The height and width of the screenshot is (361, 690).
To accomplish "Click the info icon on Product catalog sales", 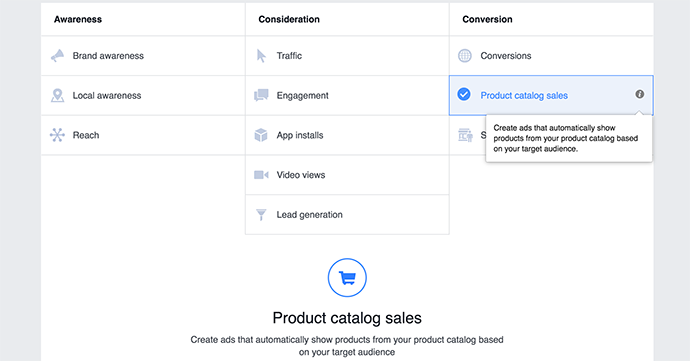I will coord(640,94).
